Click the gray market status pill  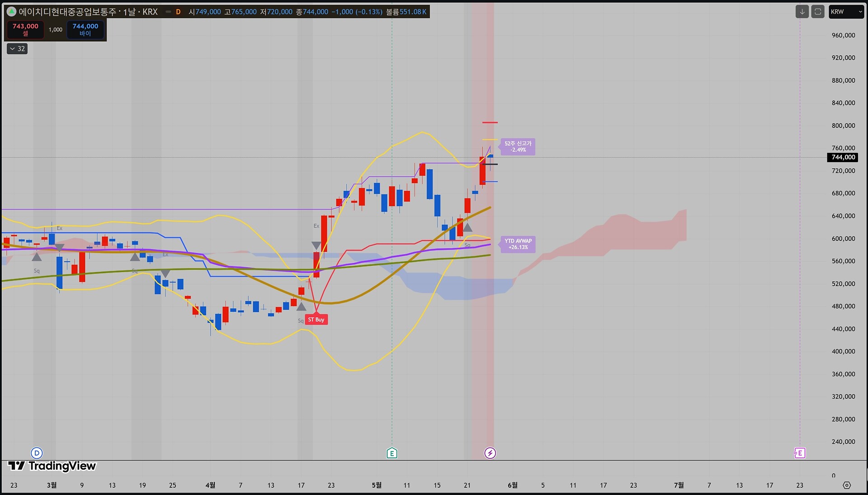(x=168, y=12)
